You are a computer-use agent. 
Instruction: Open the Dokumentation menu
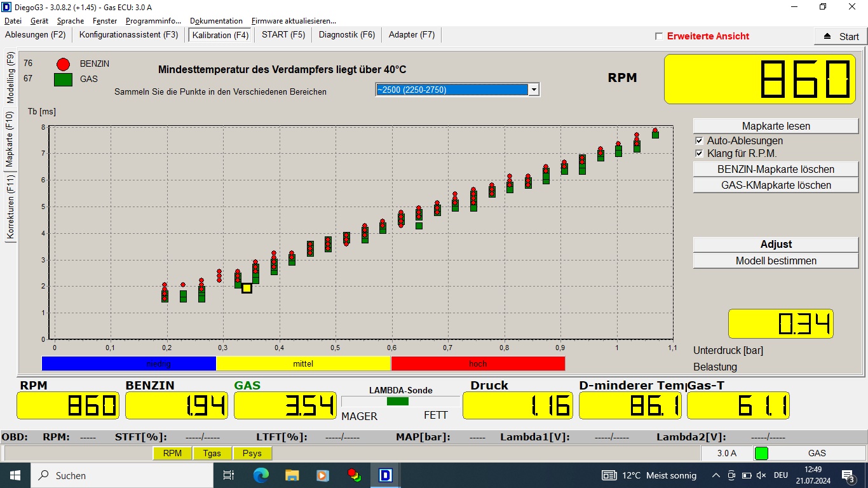pos(216,21)
